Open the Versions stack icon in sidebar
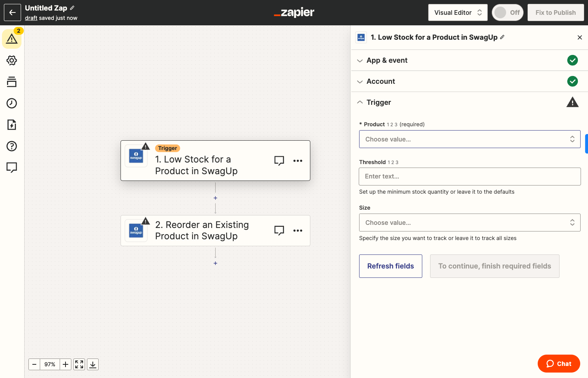 (x=12, y=82)
